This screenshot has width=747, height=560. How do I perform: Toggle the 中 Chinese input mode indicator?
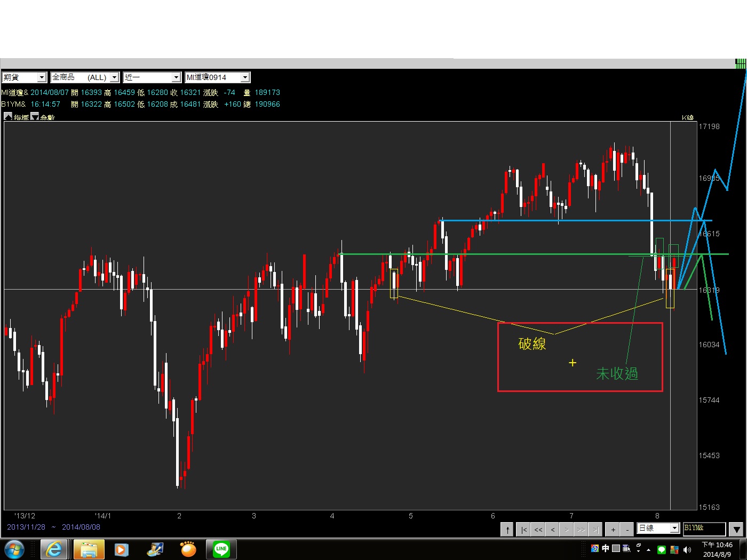(x=606, y=548)
